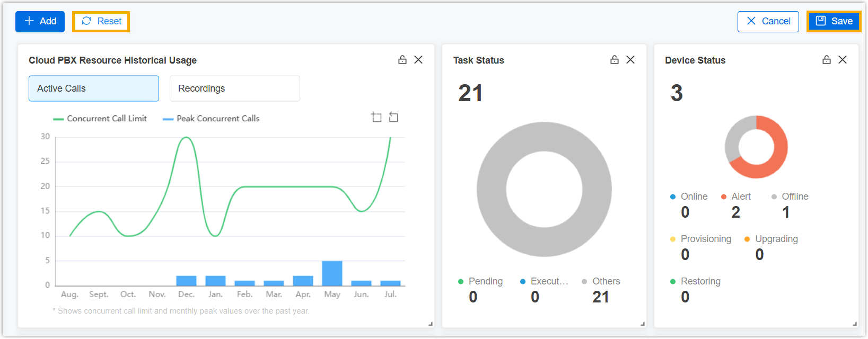This screenshot has width=868, height=339.
Task: Click the May bar in the chart
Action: 332,273
